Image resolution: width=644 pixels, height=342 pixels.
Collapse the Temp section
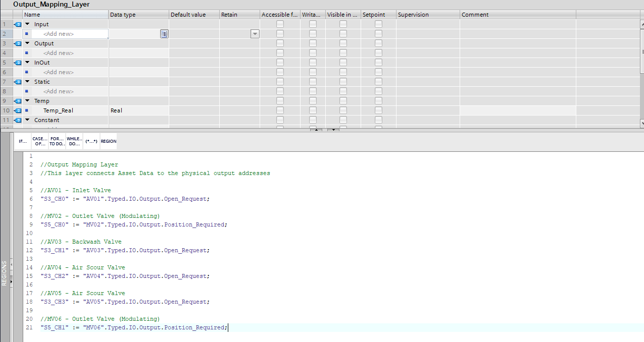tap(27, 101)
